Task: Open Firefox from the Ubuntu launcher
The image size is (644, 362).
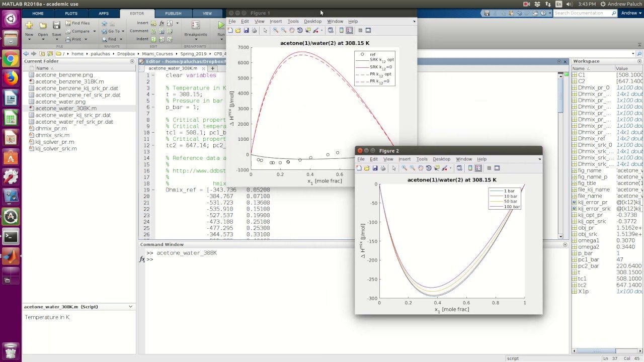Action: point(11,78)
